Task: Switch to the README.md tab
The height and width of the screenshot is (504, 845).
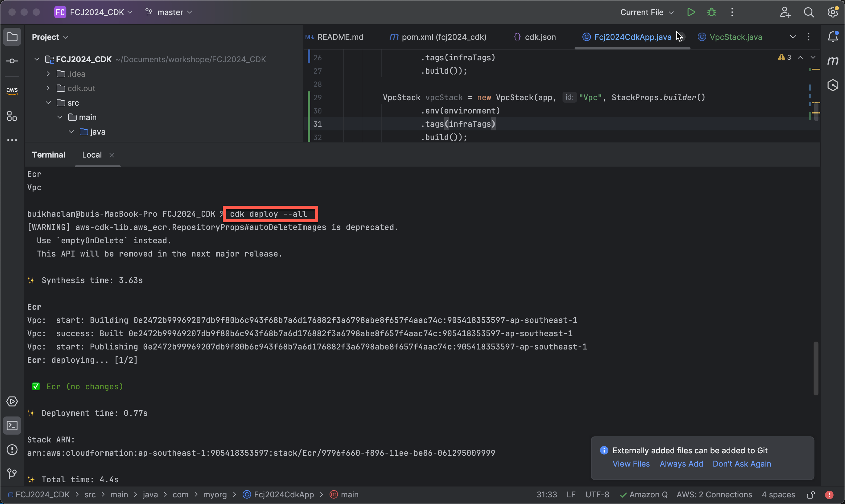Action: pyautogui.click(x=334, y=37)
